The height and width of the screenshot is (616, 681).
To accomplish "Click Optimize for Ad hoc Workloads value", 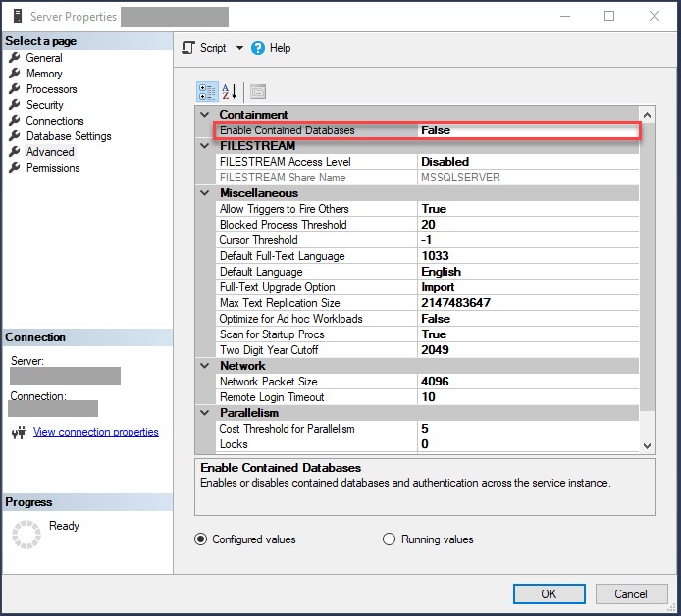I will coord(528,319).
